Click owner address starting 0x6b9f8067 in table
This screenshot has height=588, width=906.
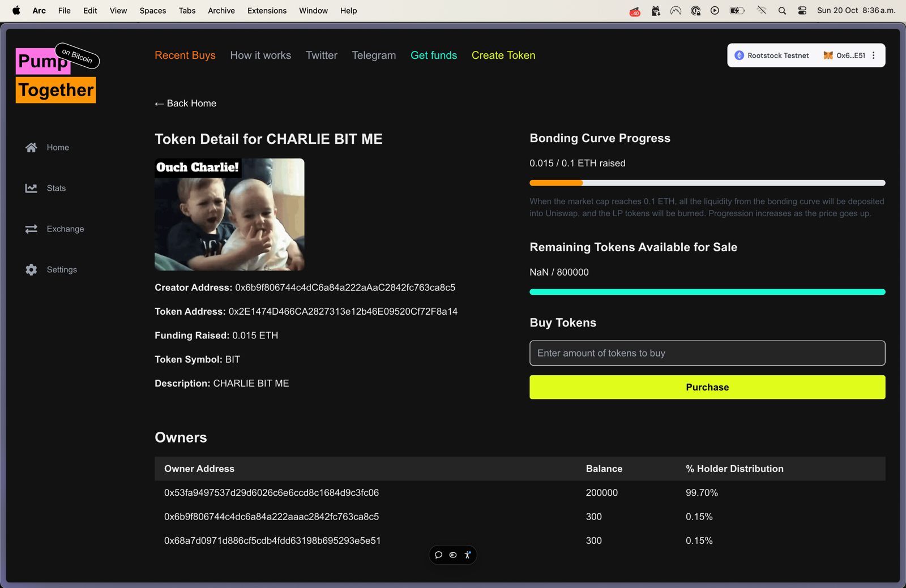tap(271, 517)
